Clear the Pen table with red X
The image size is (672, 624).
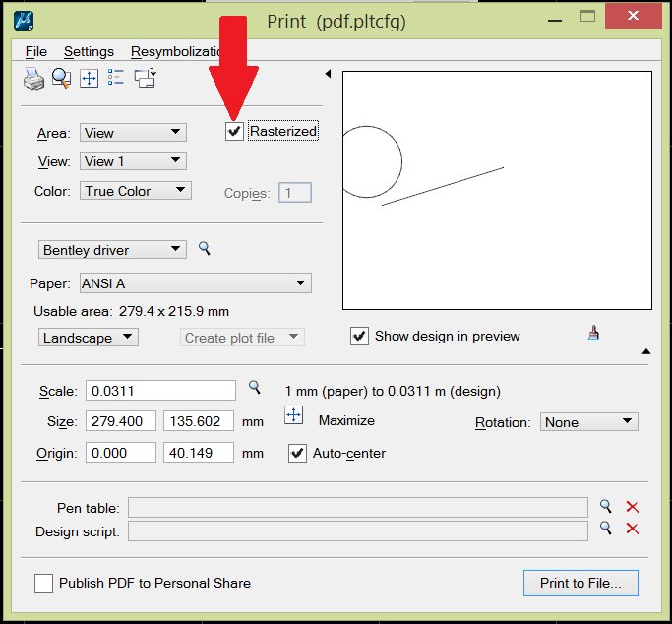[x=632, y=507]
